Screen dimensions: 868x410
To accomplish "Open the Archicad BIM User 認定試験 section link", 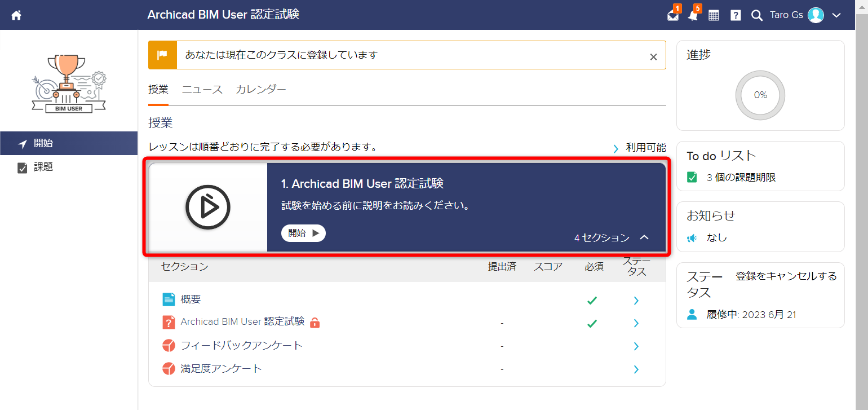I will (x=242, y=321).
